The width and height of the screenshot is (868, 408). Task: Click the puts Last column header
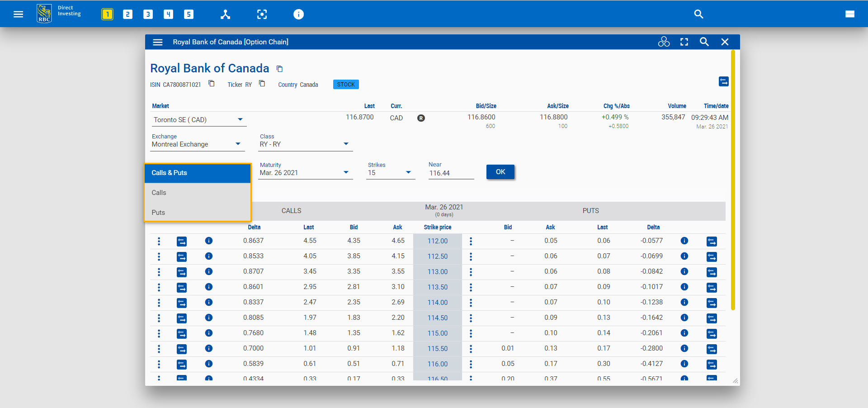[602, 227]
